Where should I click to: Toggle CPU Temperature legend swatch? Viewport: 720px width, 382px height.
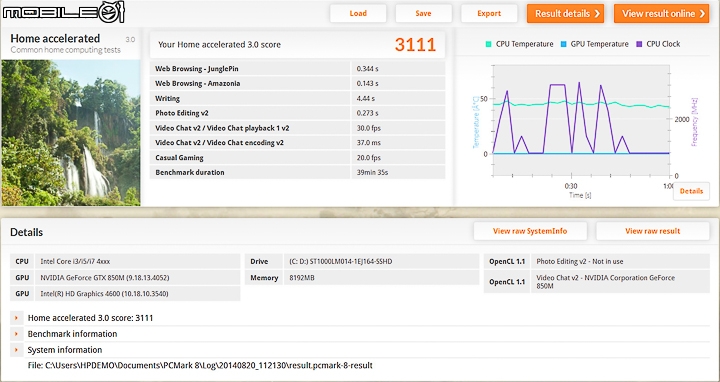coord(489,44)
